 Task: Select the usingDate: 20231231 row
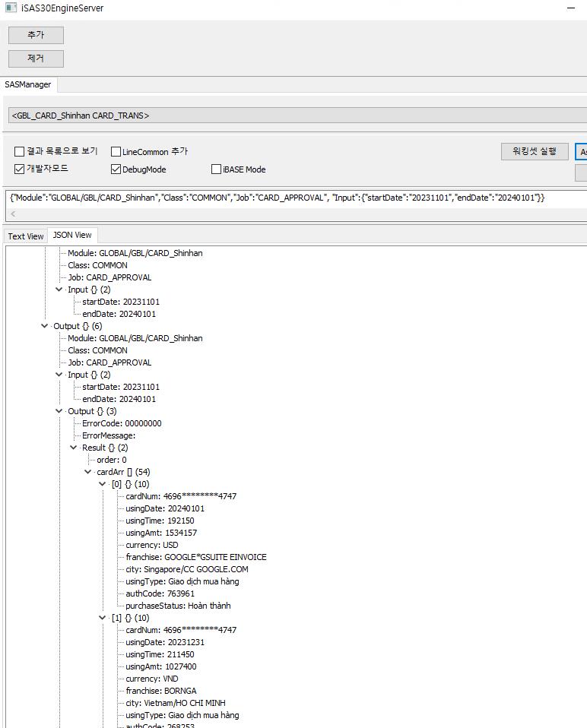(x=165, y=642)
